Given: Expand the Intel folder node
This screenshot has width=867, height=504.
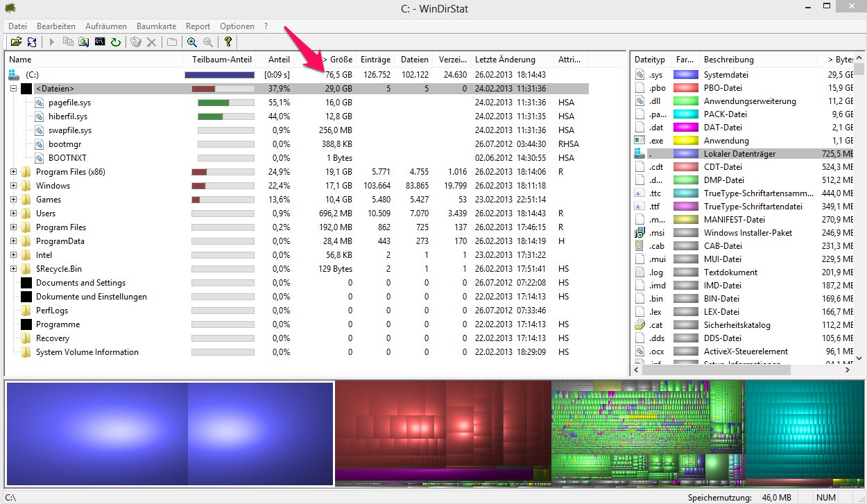Looking at the screenshot, I should click(x=13, y=254).
